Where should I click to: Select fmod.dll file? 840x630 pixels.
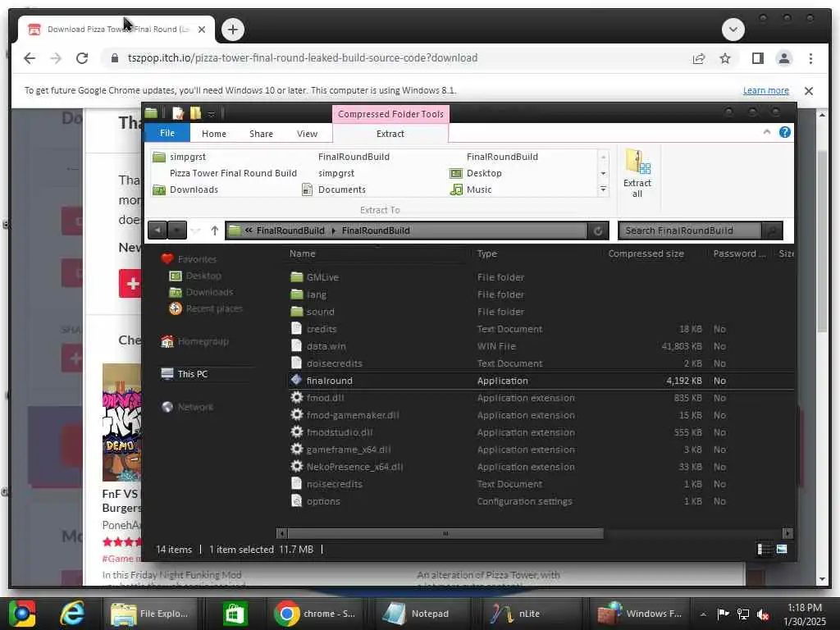325,398
